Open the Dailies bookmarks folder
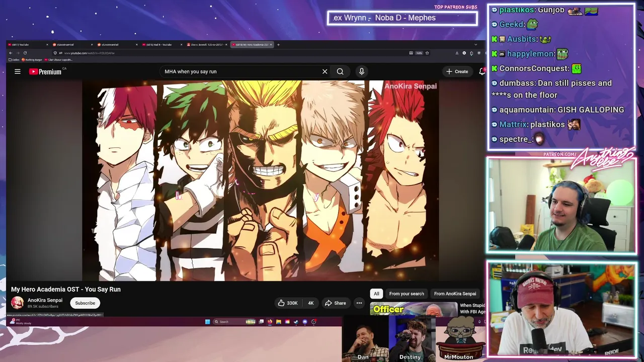The image size is (644, 362). pyautogui.click(x=14, y=60)
